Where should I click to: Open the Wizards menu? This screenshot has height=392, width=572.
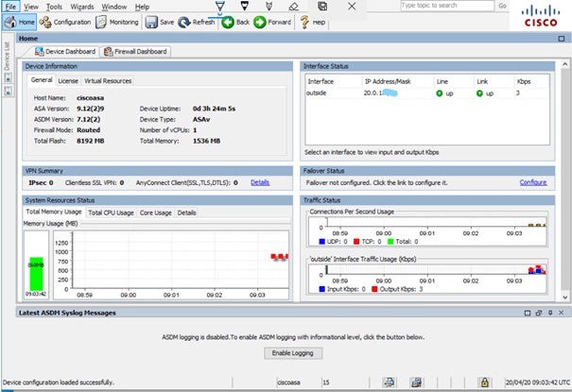point(81,6)
